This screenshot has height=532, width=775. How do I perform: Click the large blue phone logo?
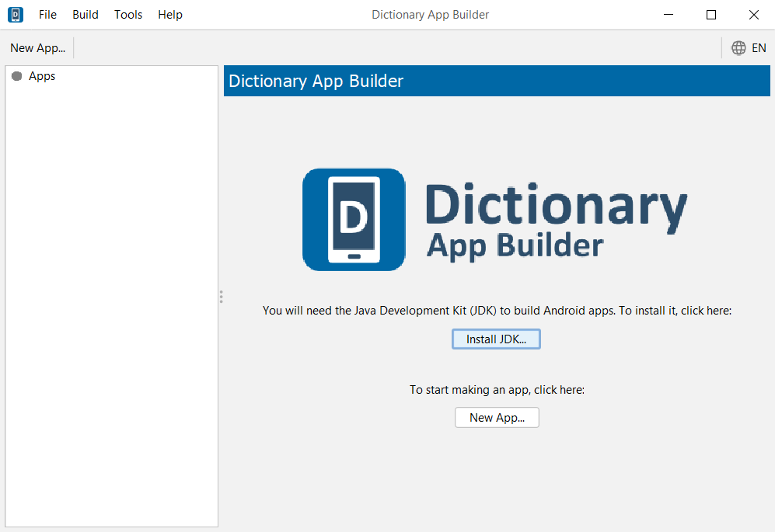[x=354, y=220]
